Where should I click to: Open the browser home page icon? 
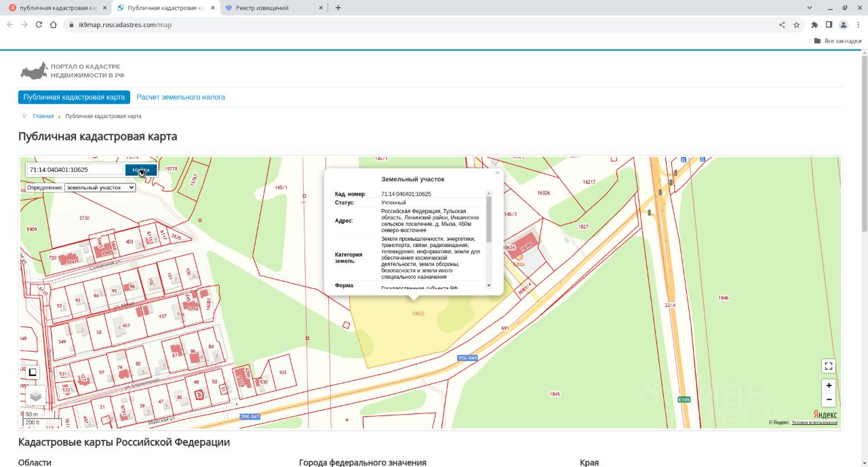(53, 24)
